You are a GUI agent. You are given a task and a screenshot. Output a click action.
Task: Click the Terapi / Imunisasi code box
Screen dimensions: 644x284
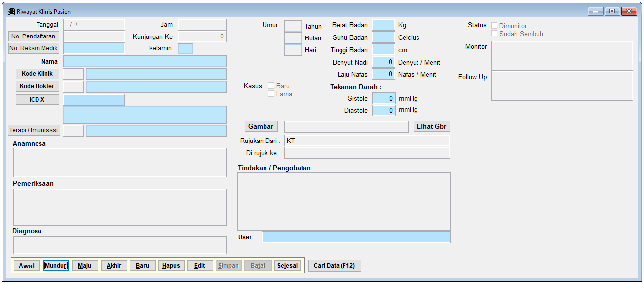tap(74, 131)
